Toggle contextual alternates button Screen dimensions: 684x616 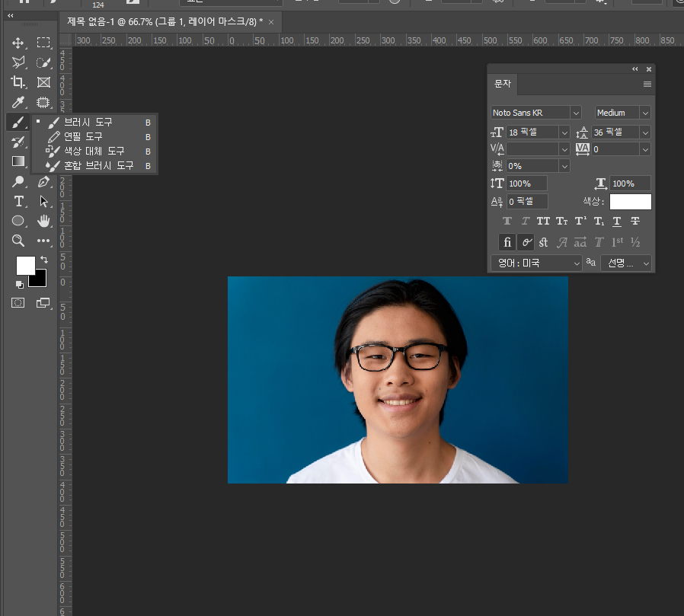526,242
